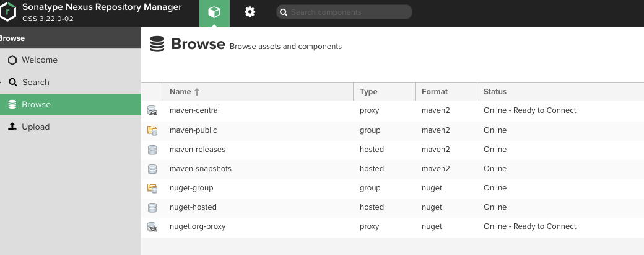644x255 pixels.
Task: Click the Upload icon in sidebar
Action: pyautogui.click(x=12, y=127)
